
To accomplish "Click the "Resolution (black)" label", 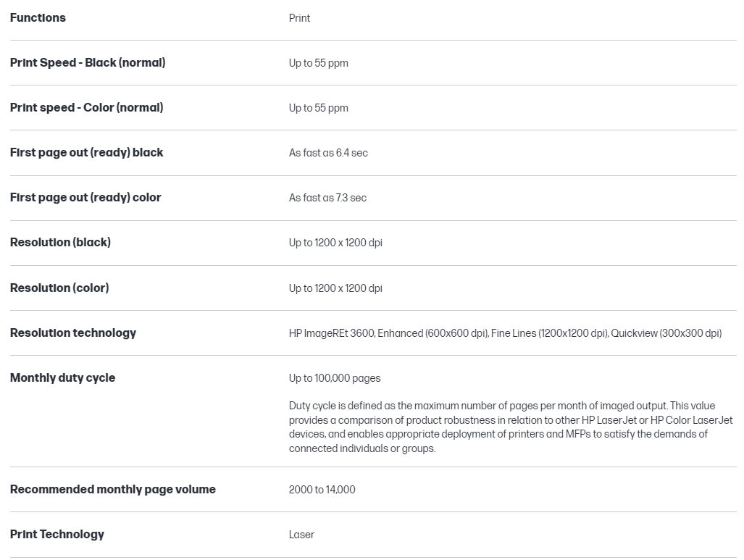I will (60, 243).
